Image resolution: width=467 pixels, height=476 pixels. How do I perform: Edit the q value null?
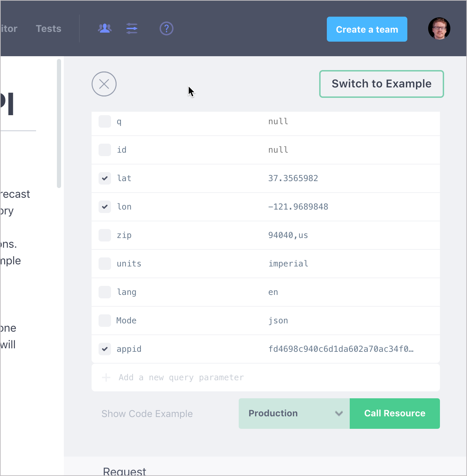click(x=278, y=121)
